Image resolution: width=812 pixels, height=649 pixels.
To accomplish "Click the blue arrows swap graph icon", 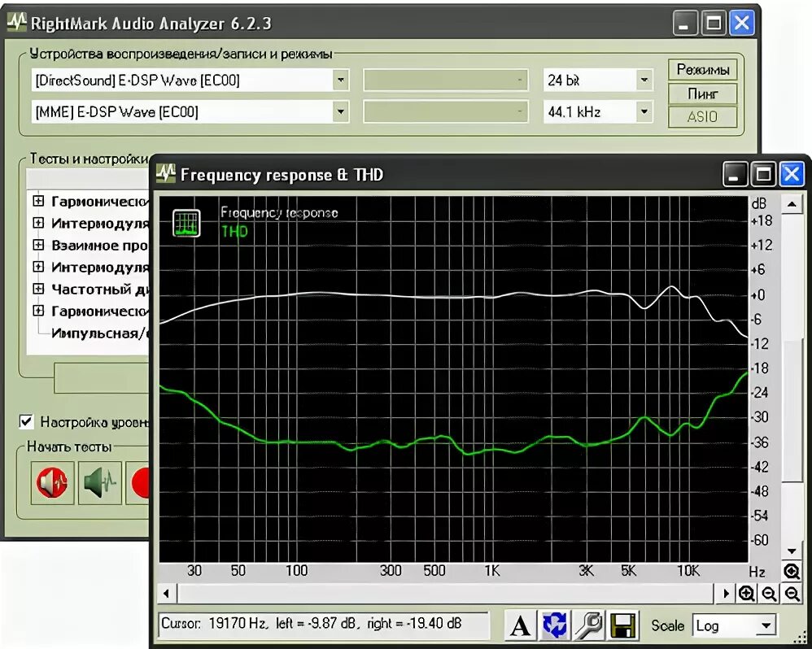I will (555, 625).
